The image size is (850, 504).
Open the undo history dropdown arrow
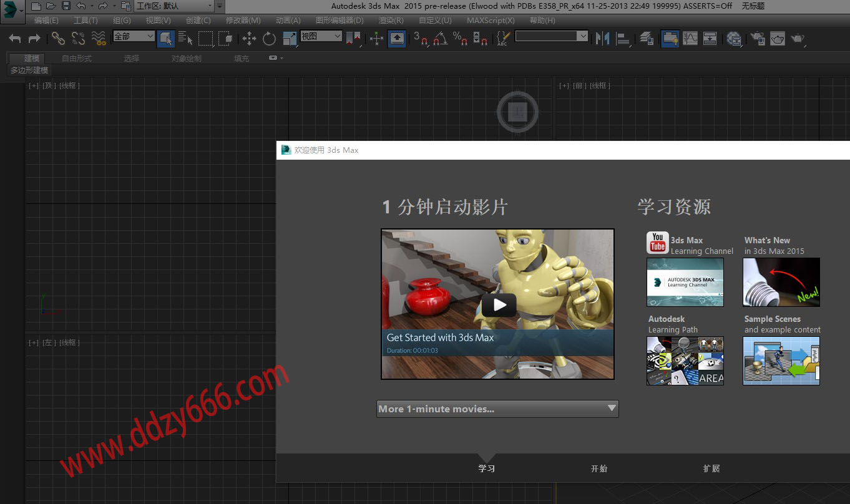click(x=92, y=6)
